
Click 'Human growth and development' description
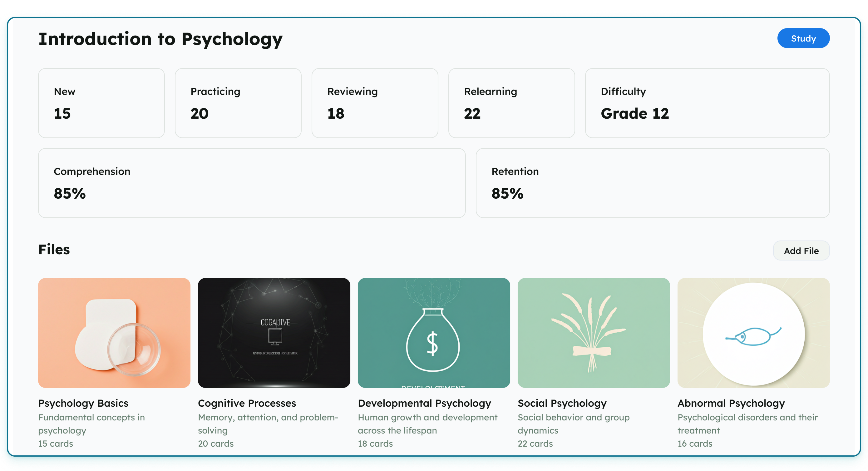pyautogui.click(x=427, y=424)
